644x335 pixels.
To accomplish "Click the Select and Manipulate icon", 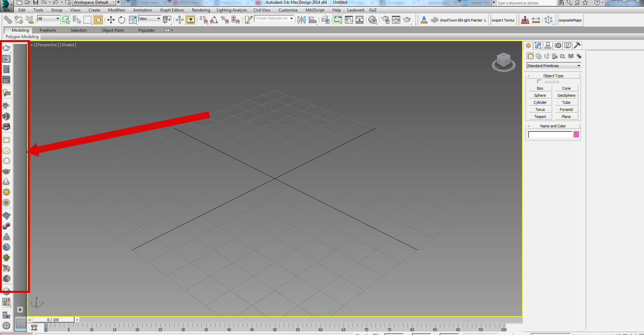I will pyautogui.click(x=180, y=20).
